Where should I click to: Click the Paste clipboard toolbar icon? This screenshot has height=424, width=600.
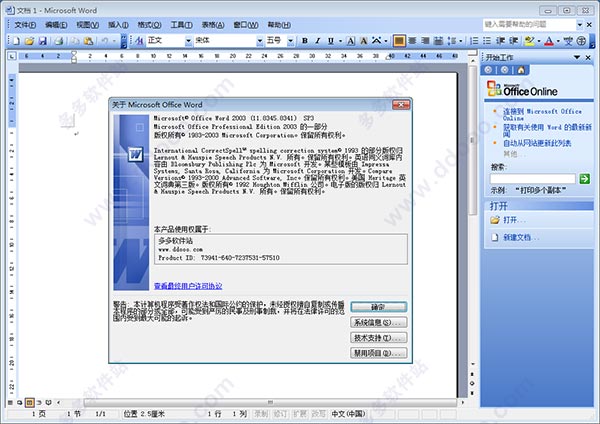click(x=88, y=41)
